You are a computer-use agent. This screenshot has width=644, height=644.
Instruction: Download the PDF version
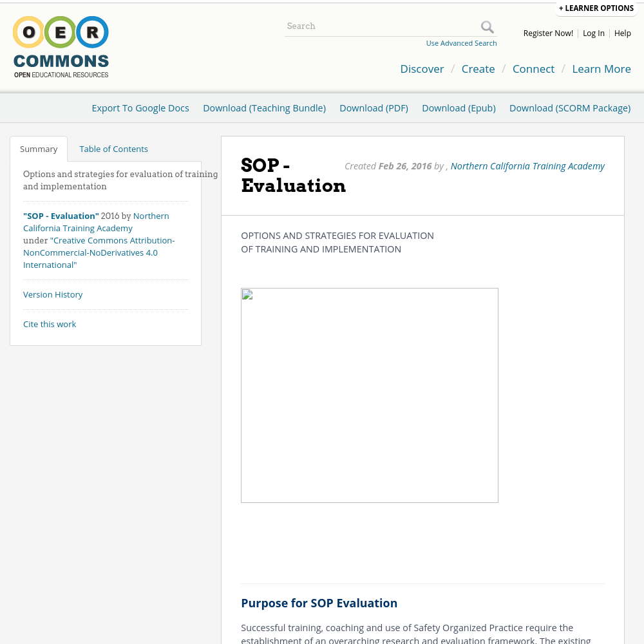tap(374, 108)
